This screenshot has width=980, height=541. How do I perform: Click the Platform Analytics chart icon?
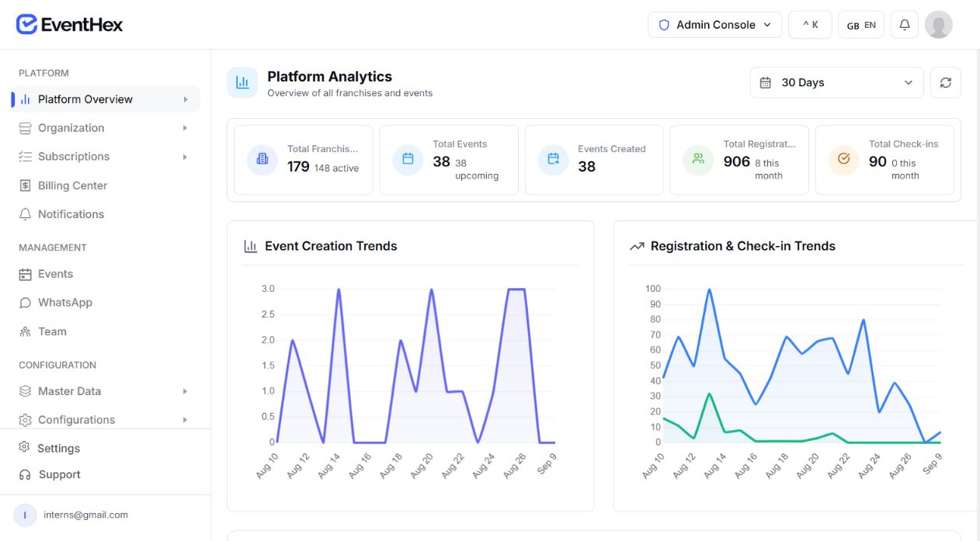242,82
